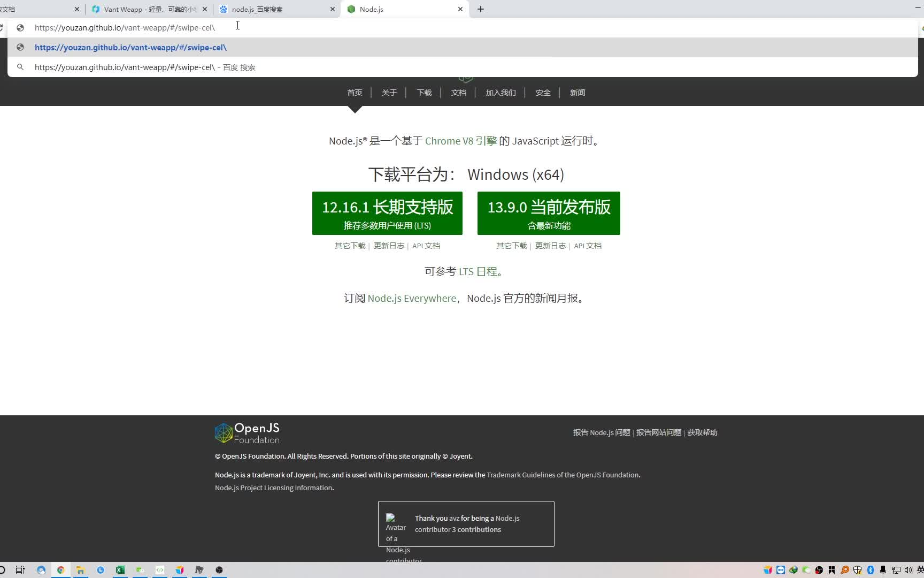Open Task View in the taskbar
The width and height of the screenshot is (924, 578).
(x=20, y=570)
